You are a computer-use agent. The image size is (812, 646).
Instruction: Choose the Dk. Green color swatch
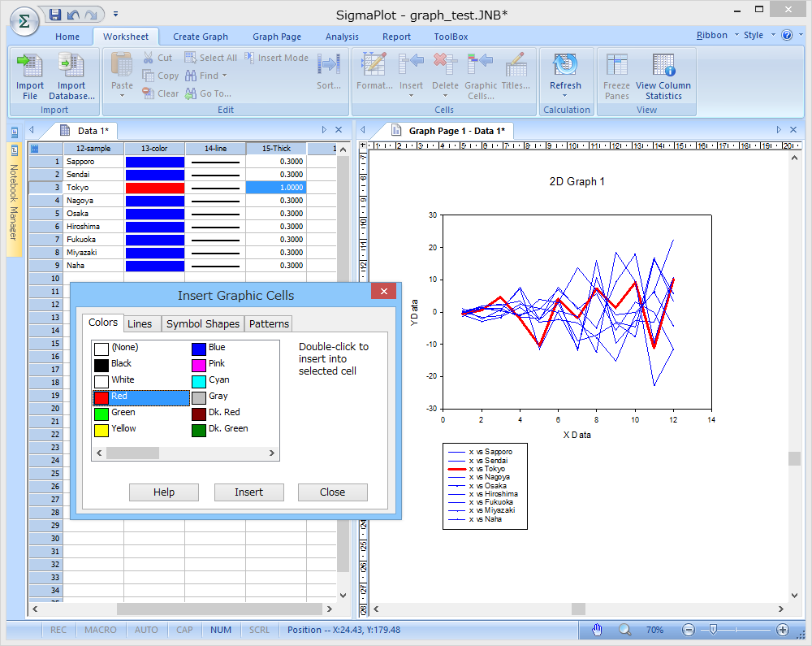click(199, 429)
